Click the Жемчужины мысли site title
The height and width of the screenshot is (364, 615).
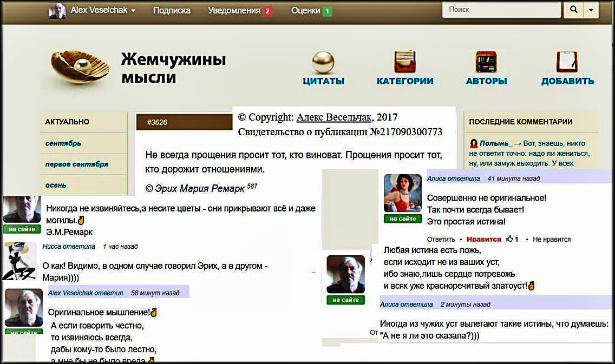coord(173,68)
